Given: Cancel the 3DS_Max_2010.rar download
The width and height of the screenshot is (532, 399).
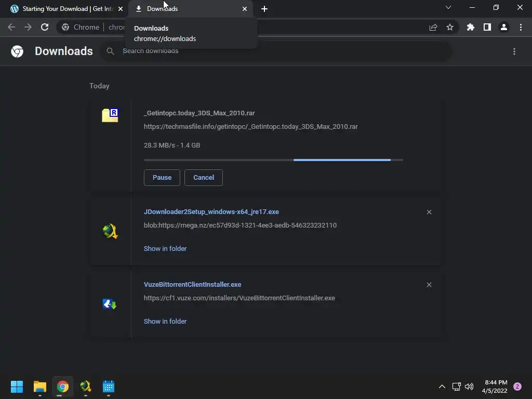Looking at the screenshot, I should [204, 178].
